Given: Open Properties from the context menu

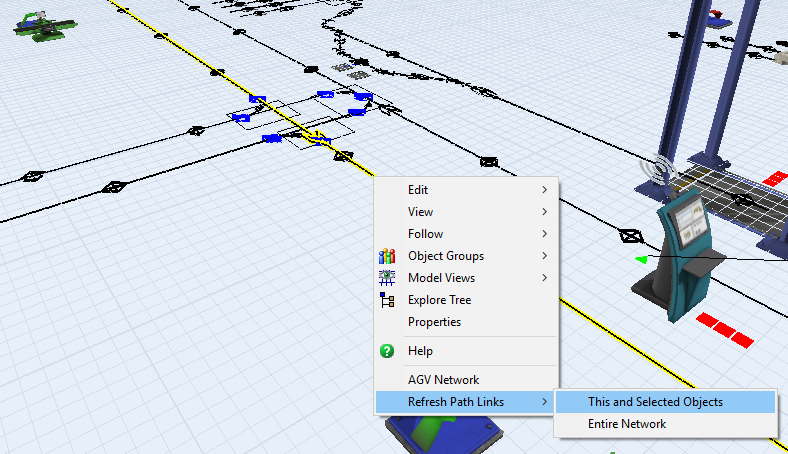Looking at the screenshot, I should [x=434, y=322].
